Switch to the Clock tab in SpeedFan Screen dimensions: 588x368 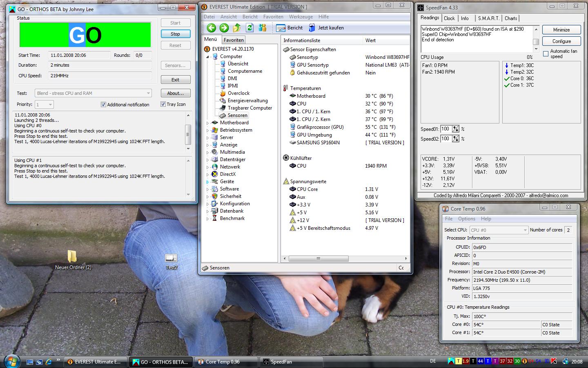click(449, 18)
